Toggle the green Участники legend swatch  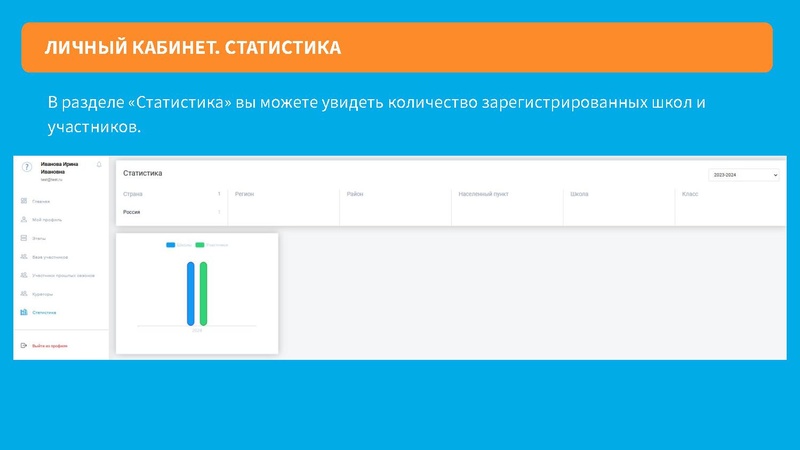tap(200, 245)
